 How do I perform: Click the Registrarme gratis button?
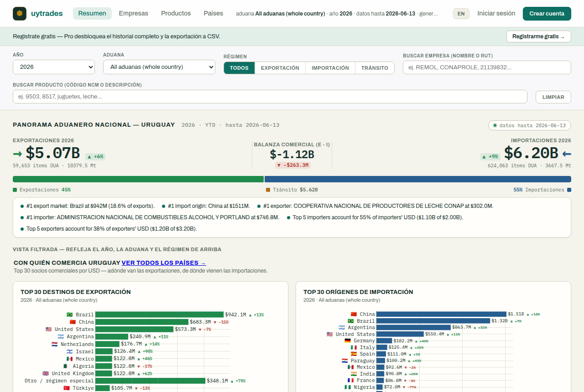(538, 36)
